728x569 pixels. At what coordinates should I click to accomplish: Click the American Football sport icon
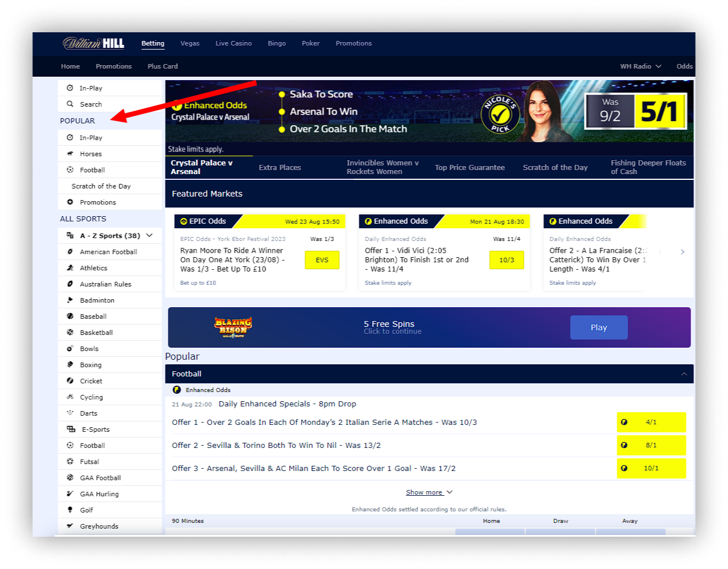pos(70,252)
